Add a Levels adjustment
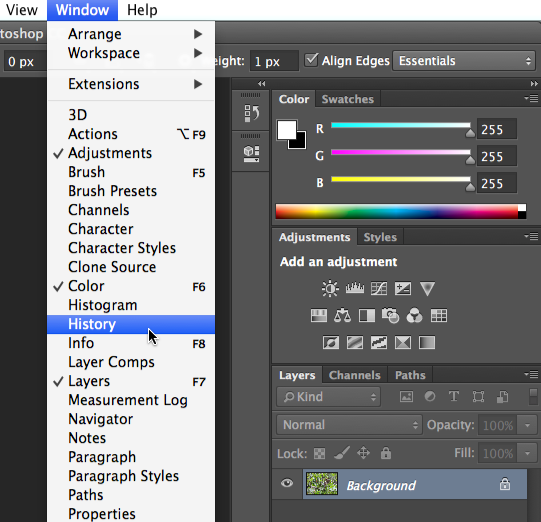Image resolution: width=541 pixels, height=522 pixels. pos(355,288)
